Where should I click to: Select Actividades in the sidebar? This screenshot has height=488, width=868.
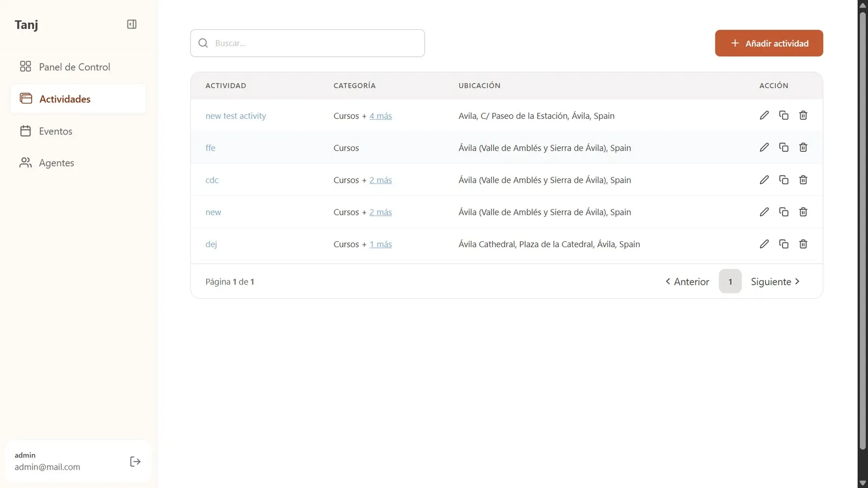[78, 99]
